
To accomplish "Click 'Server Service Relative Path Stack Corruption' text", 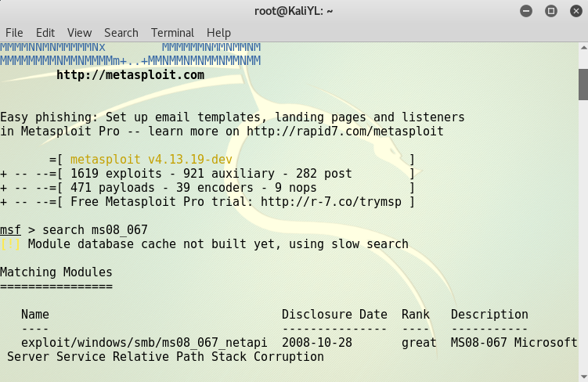I will pos(165,356).
